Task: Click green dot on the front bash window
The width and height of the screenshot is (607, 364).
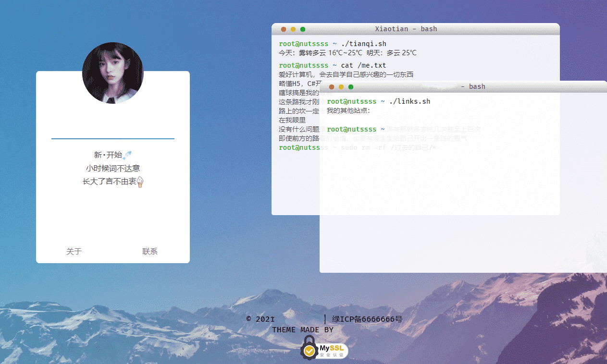Action: [x=351, y=87]
